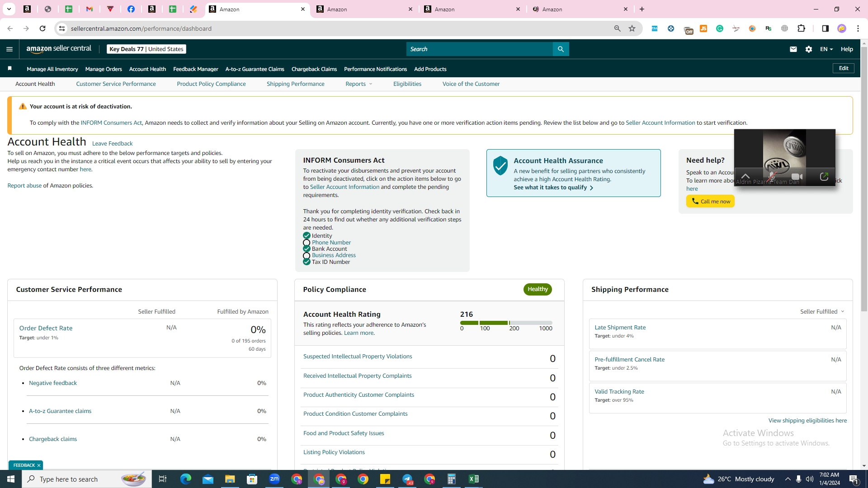This screenshot has width=868, height=488.
Task: Click the video camera icon in call overlay
Action: click(x=797, y=177)
